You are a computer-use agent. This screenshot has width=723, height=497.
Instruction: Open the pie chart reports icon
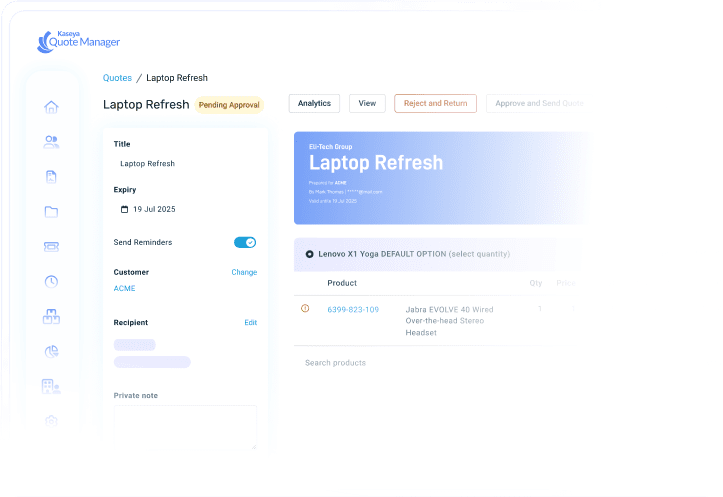[51, 351]
